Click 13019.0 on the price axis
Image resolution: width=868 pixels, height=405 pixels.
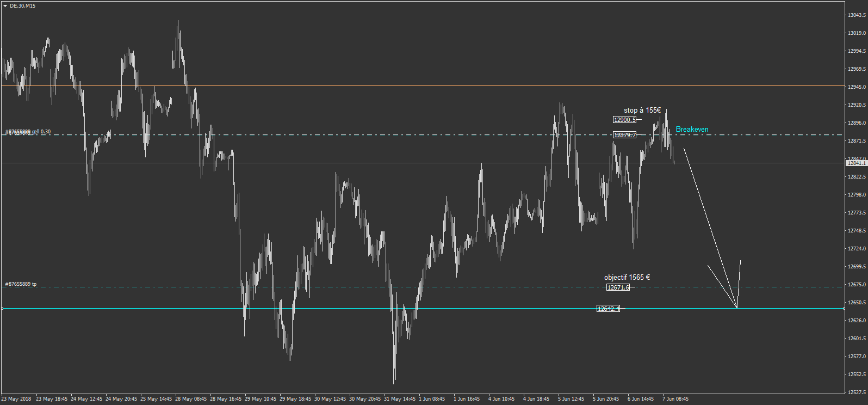857,33
